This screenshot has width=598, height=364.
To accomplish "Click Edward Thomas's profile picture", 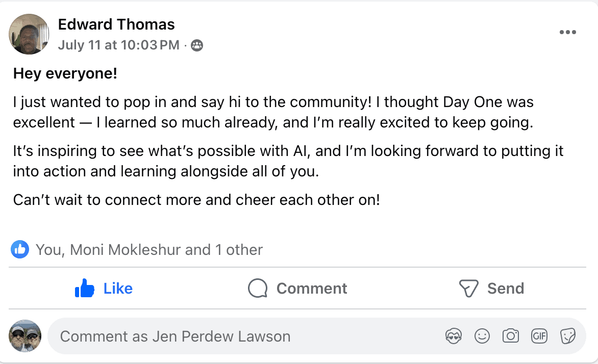I will point(29,34).
